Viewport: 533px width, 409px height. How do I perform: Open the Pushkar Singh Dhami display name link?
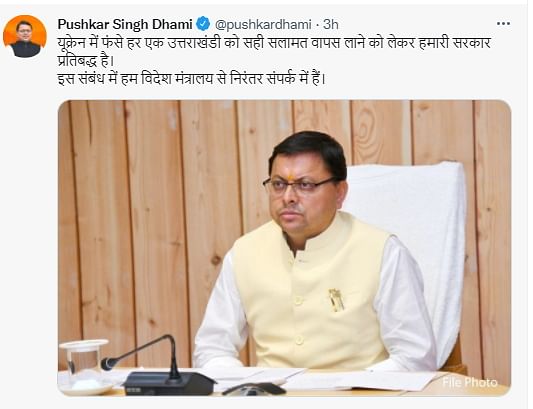pos(125,24)
